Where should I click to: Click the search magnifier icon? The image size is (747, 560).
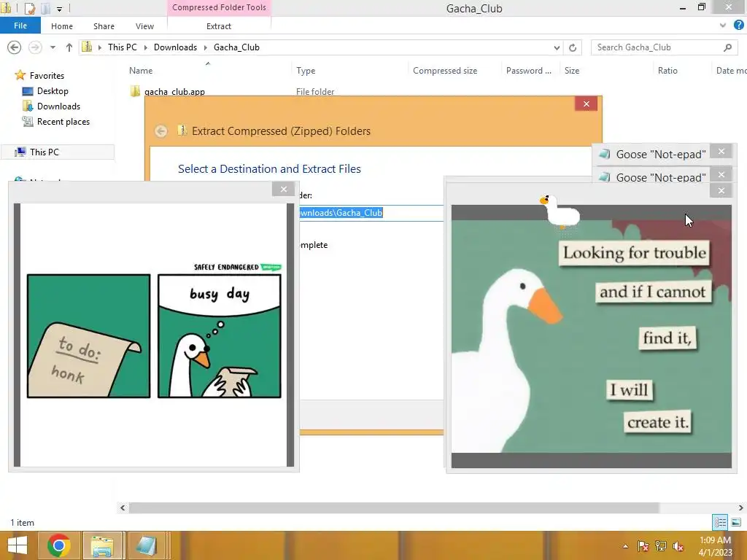coord(727,47)
